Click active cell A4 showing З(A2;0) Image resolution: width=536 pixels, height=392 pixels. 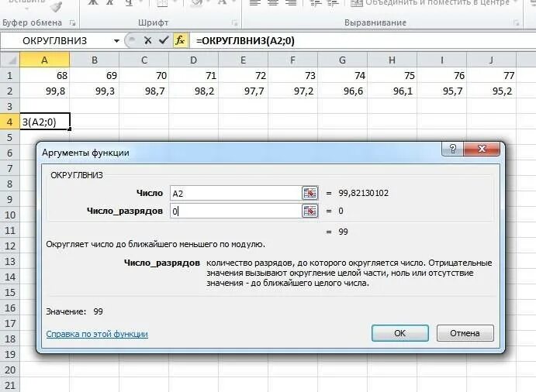45,122
